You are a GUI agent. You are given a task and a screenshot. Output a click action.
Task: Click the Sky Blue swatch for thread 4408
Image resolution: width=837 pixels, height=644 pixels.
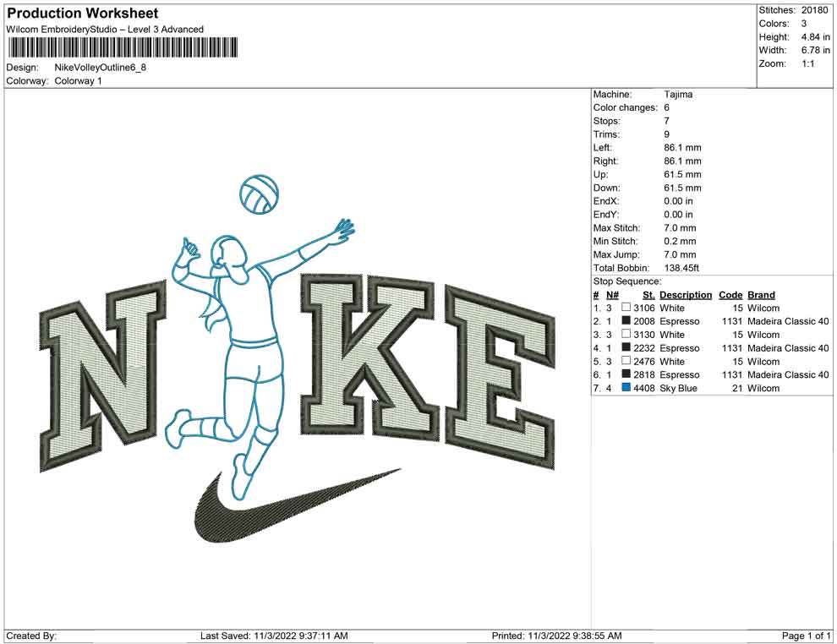(626, 387)
